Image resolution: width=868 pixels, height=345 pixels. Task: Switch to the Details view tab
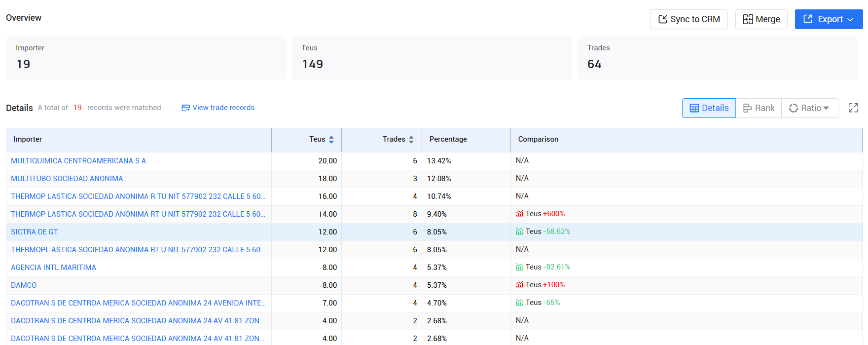[x=709, y=108]
